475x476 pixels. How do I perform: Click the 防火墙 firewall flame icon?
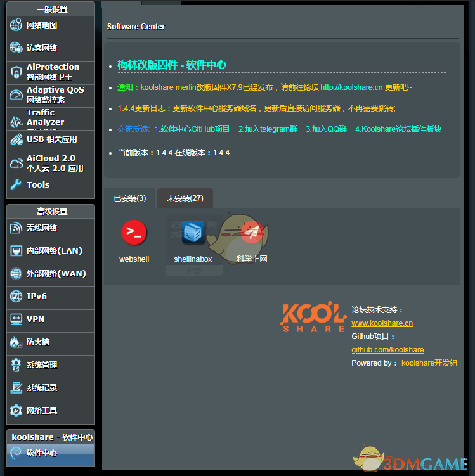pos(16,342)
